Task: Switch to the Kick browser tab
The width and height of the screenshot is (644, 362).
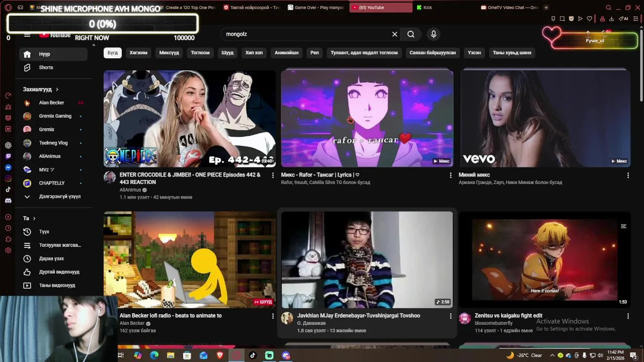Action: pyautogui.click(x=443, y=8)
